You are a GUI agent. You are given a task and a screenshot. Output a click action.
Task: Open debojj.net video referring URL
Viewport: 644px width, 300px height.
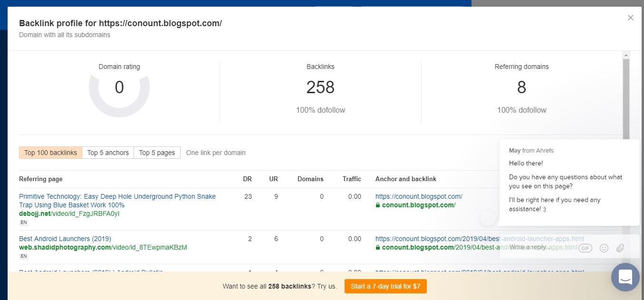click(69, 213)
